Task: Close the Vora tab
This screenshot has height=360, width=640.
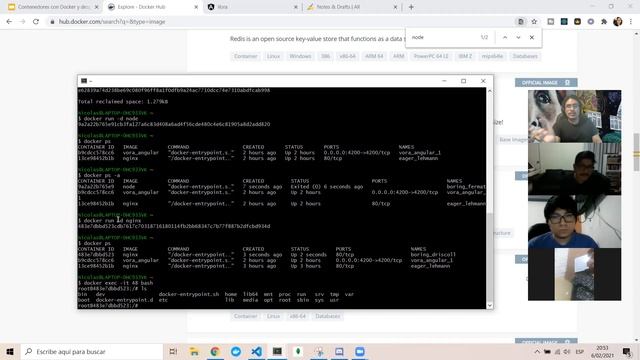Action: [296, 7]
